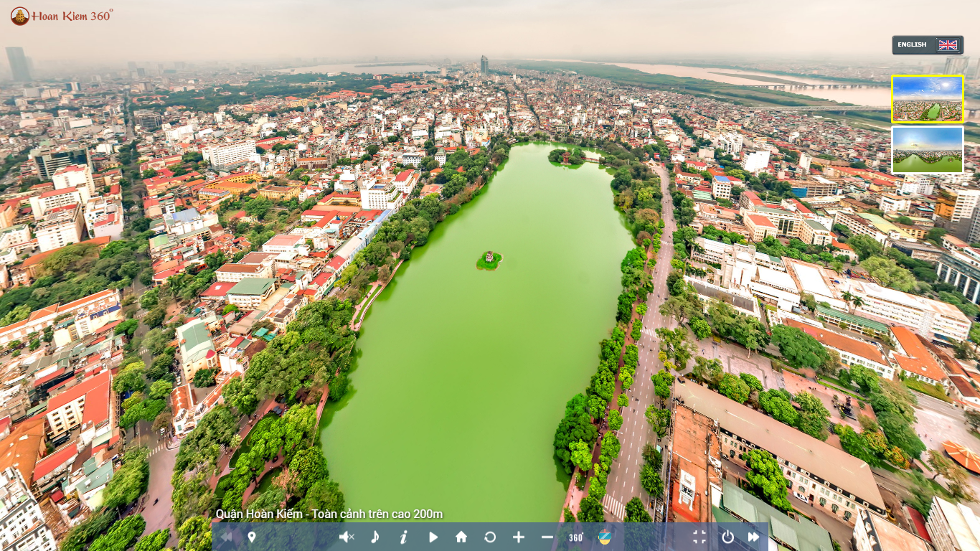Go to the home scene icon

coord(461,537)
